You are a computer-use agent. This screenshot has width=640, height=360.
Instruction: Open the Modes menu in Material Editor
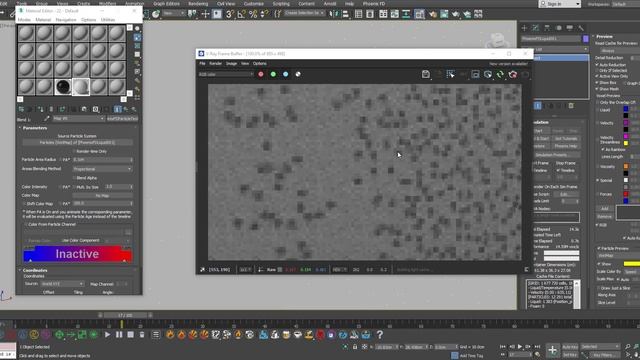click(24, 20)
